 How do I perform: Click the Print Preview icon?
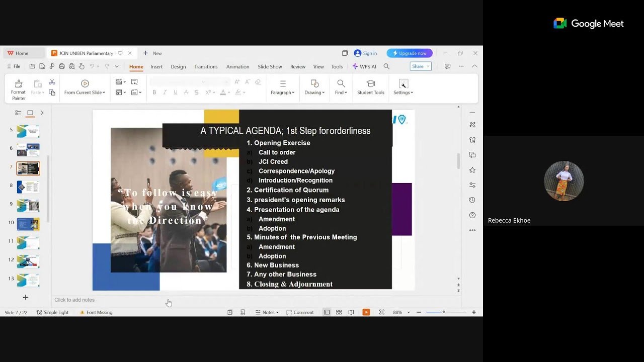(71, 66)
